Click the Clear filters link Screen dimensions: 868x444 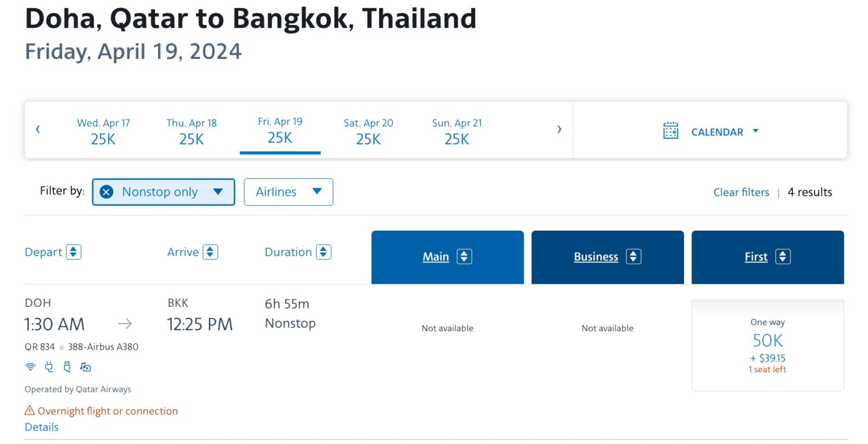coord(741,192)
